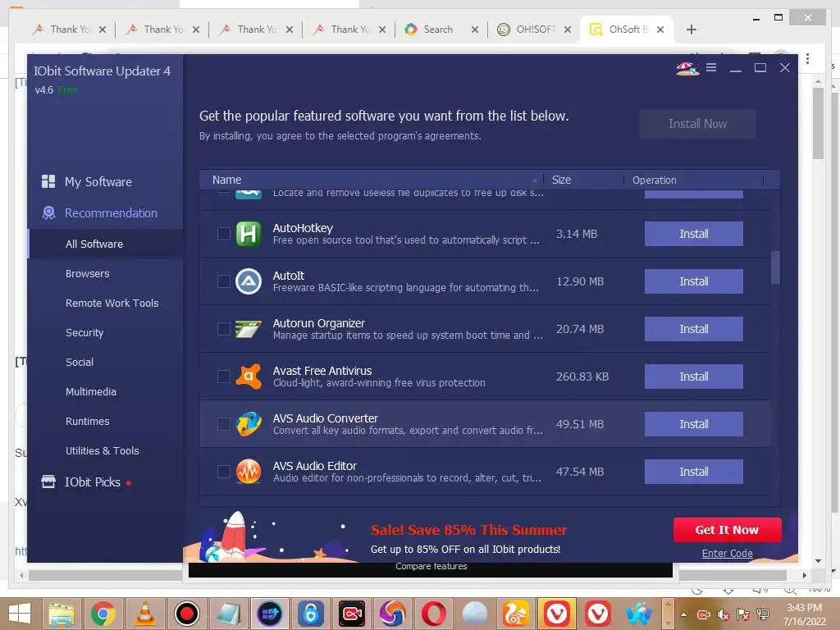Viewport: 840px width, 630px height.
Task: Close the OhSoft browser tab
Action: coord(660,30)
